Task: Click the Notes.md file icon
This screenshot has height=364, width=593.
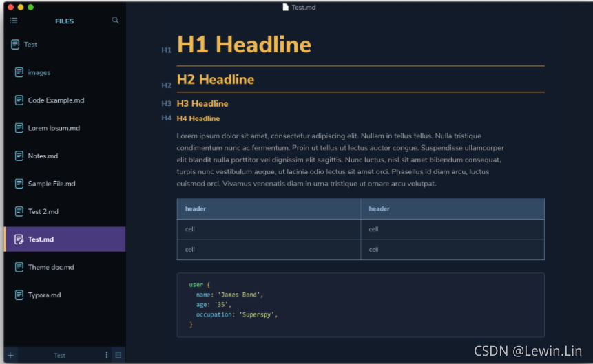Action: pyautogui.click(x=19, y=156)
